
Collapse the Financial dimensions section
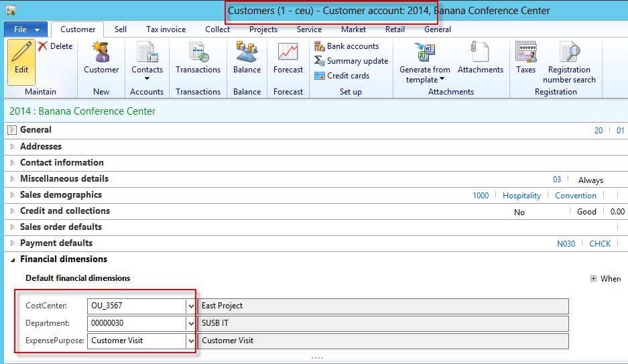[x=13, y=259]
